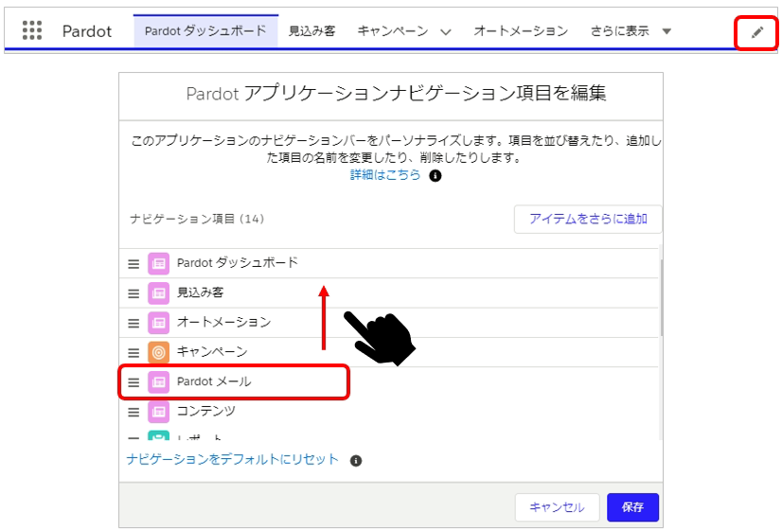Switch to Pardot ダッシュボード tab
782x532 pixels.
[x=205, y=31]
